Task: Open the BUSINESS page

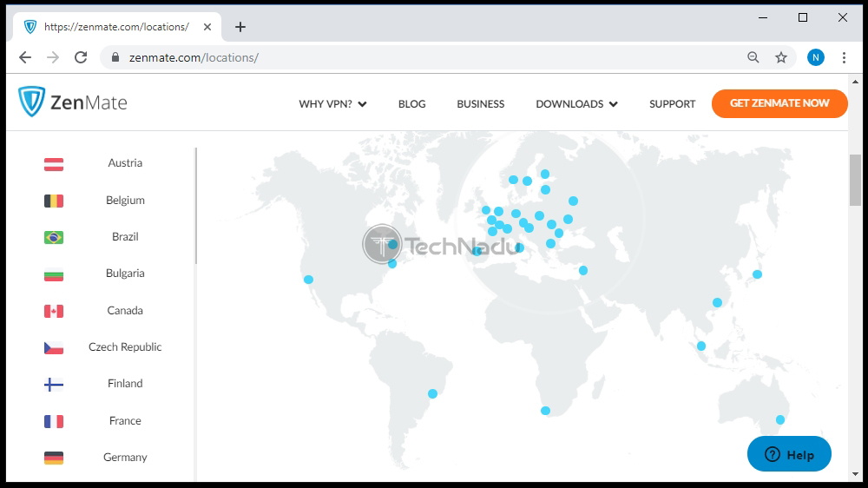Action: click(x=481, y=103)
